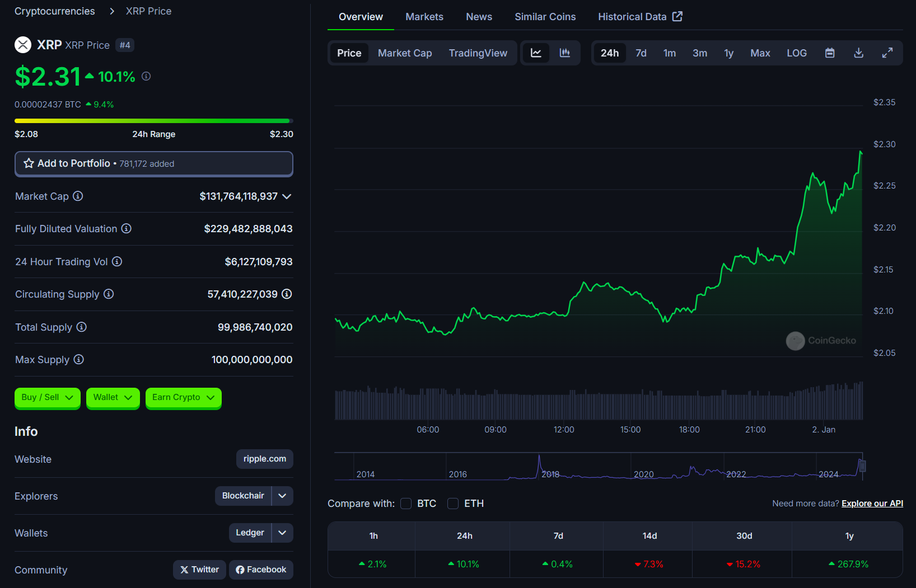Select the 1y time range

click(728, 53)
